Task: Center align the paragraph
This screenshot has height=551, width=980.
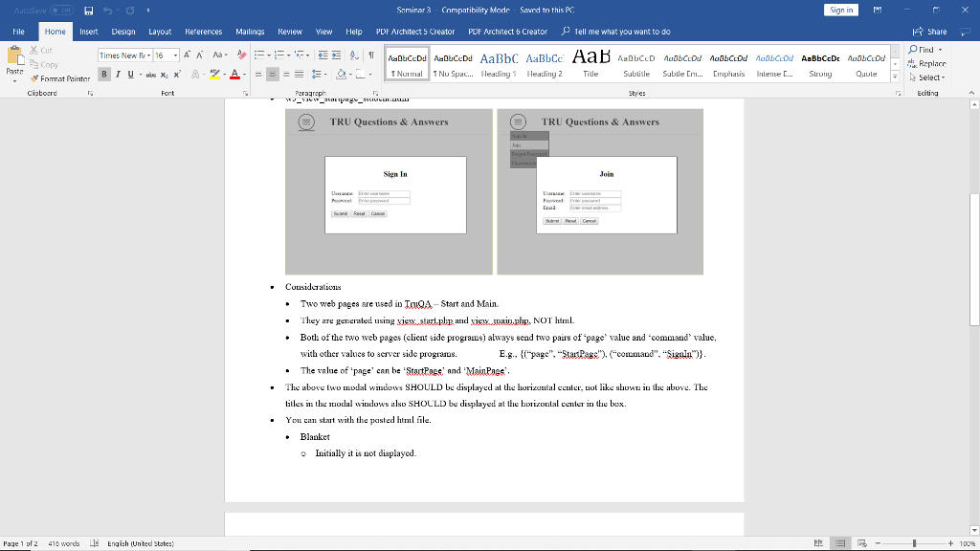Action: coord(272,73)
